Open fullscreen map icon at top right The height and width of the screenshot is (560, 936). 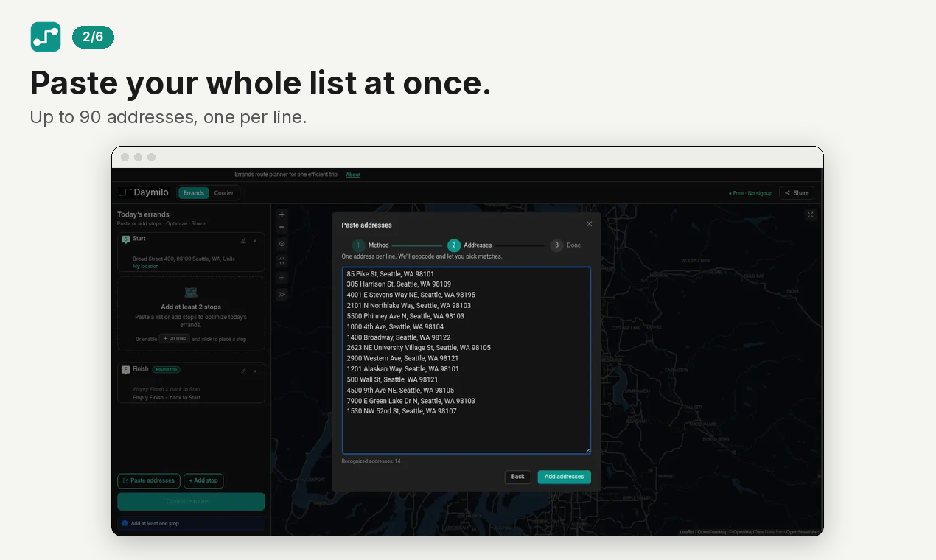(x=811, y=214)
